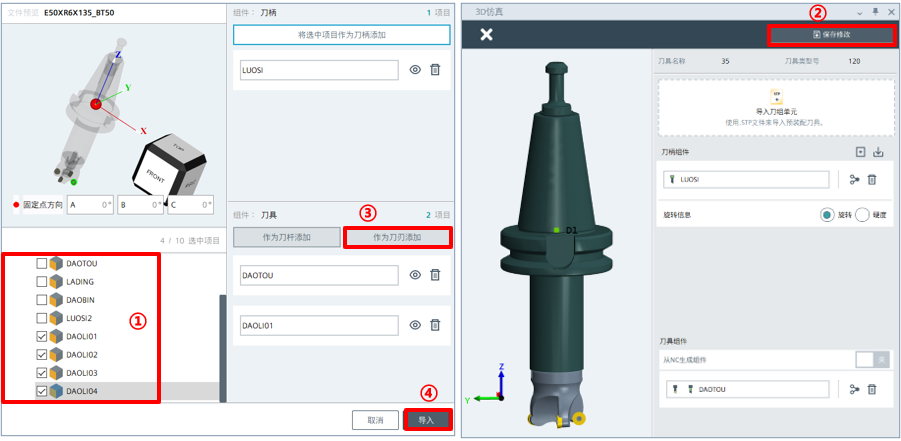Click the red fixed-point sphere in preview
901x441 pixels.
[x=95, y=104]
